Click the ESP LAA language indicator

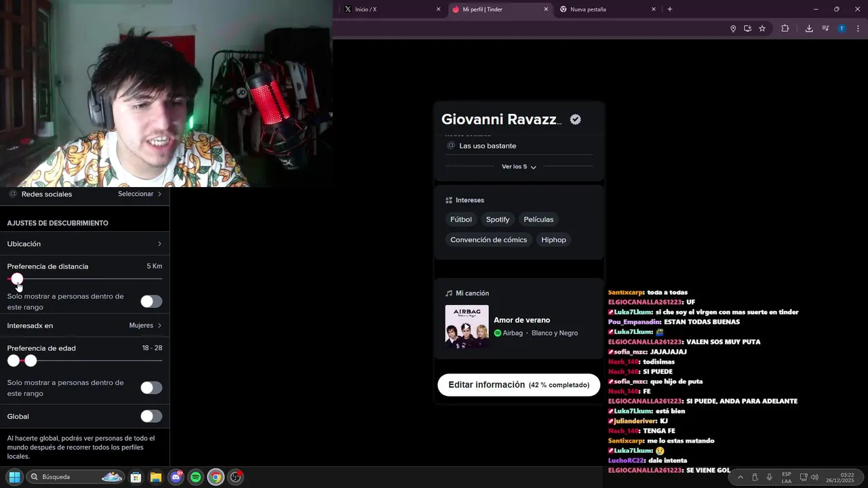(x=787, y=477)
